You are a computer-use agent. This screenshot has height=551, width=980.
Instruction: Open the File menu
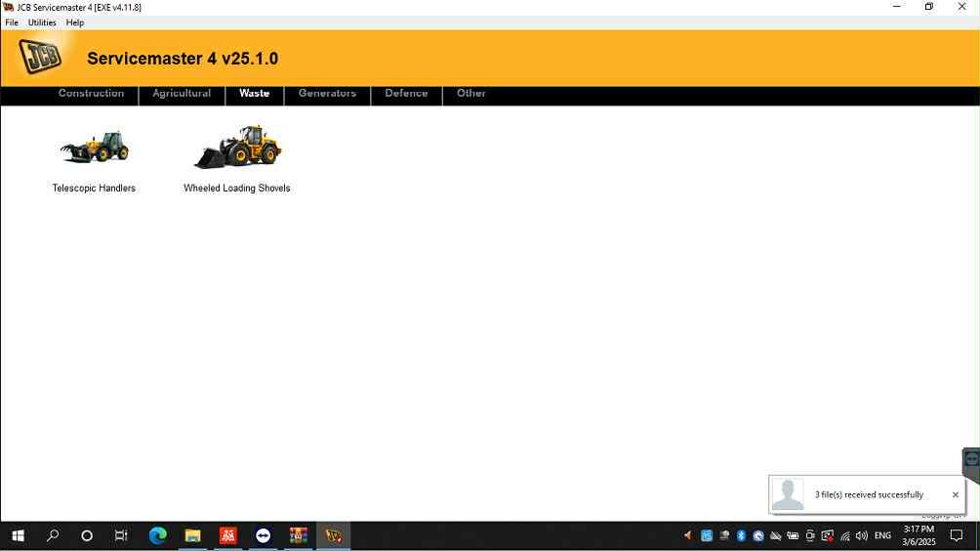[12, 22]
